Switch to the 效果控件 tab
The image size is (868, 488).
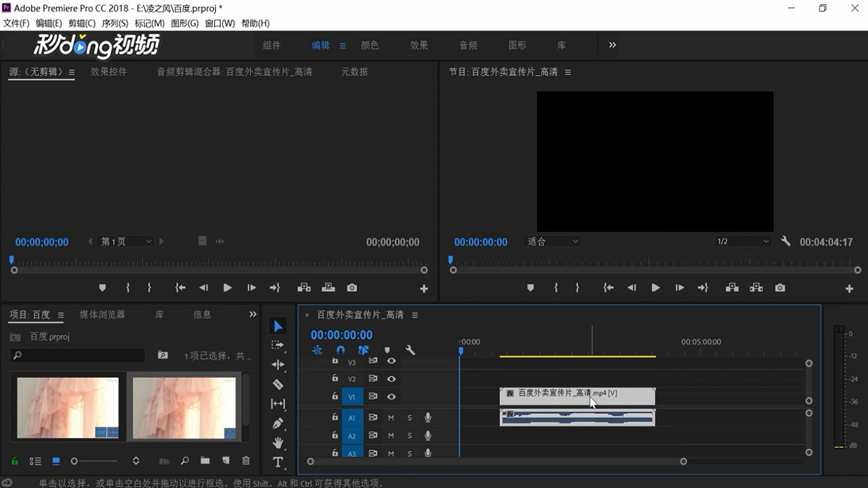click(108, 72)
